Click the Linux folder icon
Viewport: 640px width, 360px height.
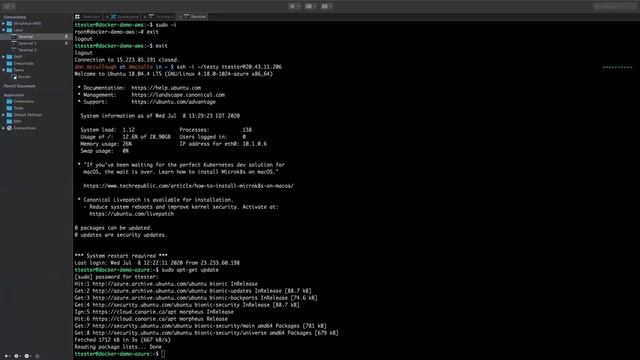[x=9, y=30]
